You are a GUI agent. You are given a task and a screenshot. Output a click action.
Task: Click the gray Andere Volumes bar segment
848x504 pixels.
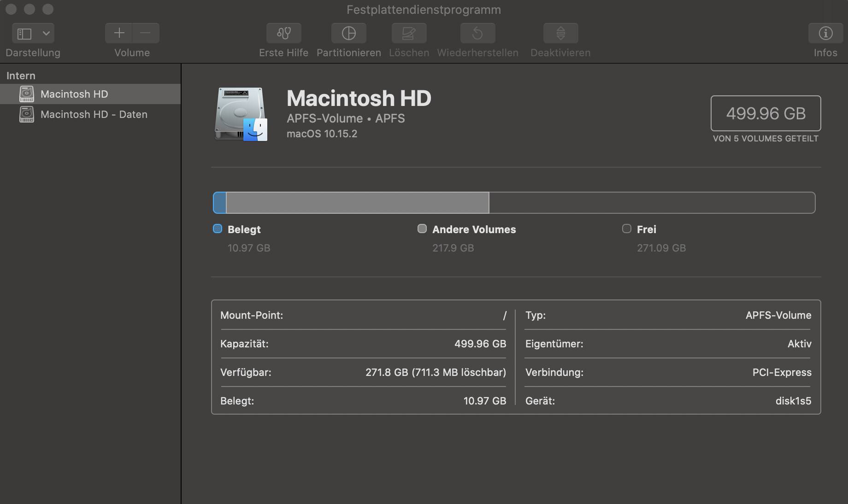(358, 203)
